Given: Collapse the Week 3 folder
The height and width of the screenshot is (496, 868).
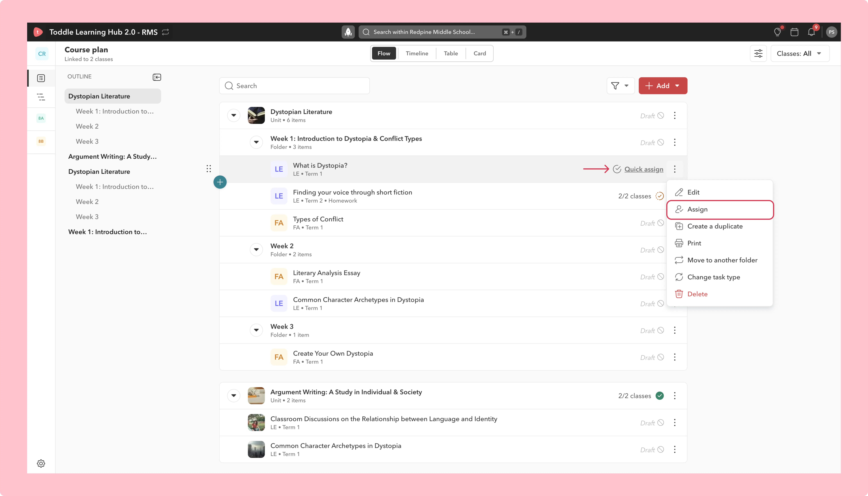Looking at the screenshot, I should click(256, 330).
